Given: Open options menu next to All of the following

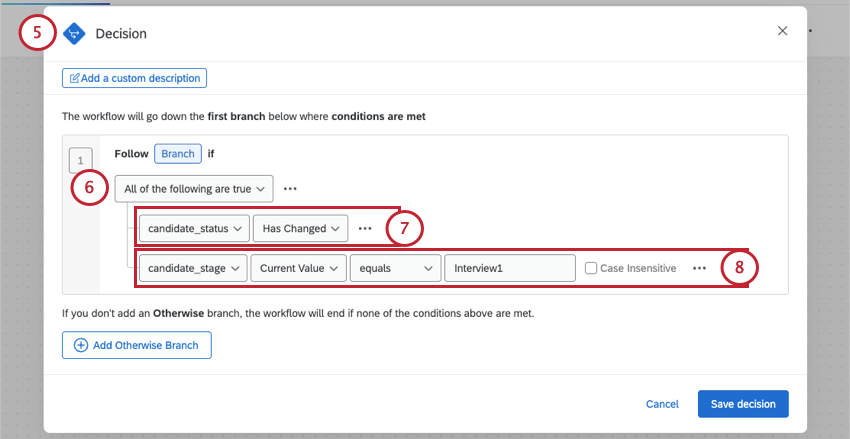Looking at the screenshot, I should pyautogui.click(x=290, y=187).
